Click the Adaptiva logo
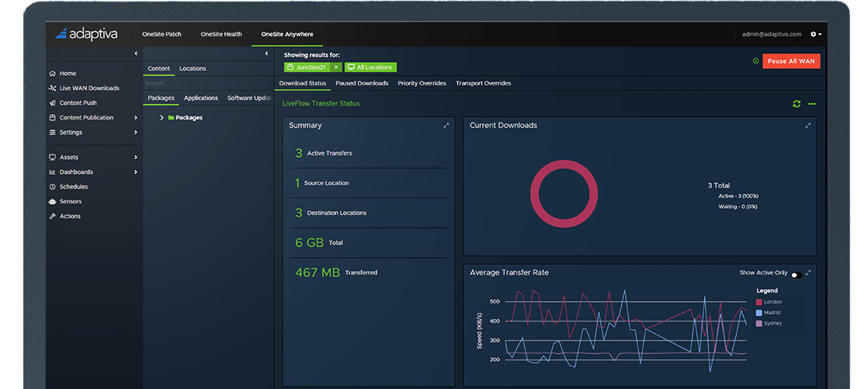This screenshot has height=389, width=868. pos(85,34)
